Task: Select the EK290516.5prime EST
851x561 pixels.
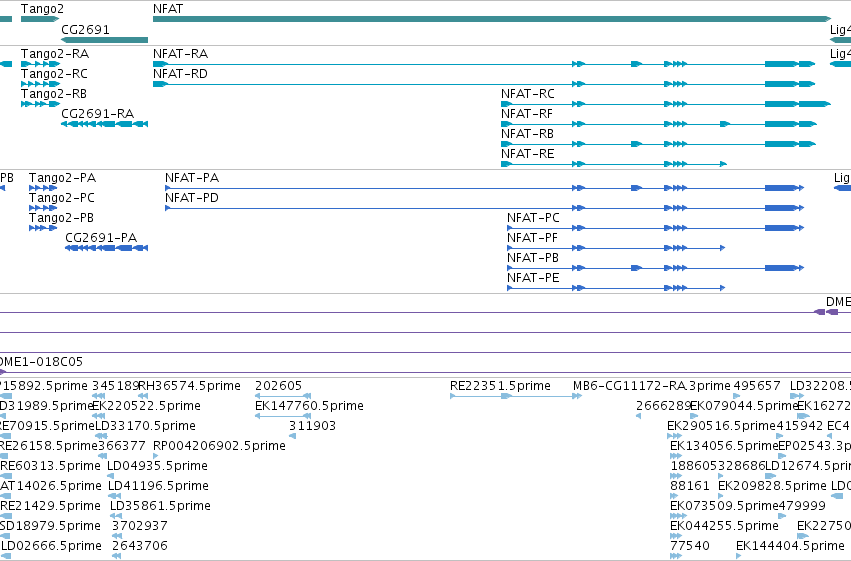Action: (675, 436)
